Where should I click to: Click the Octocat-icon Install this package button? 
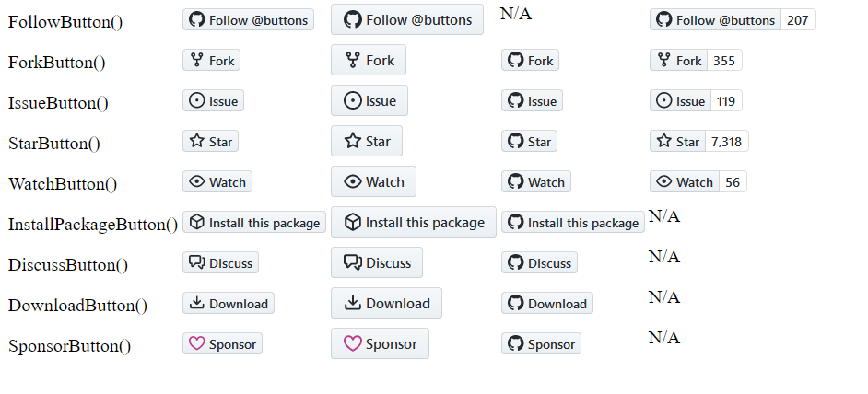point(573,223)
